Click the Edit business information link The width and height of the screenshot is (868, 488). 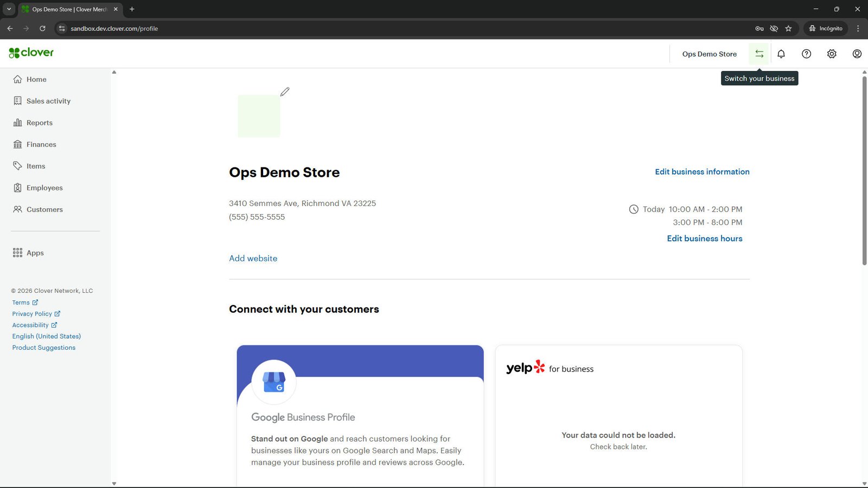point(702,172)
